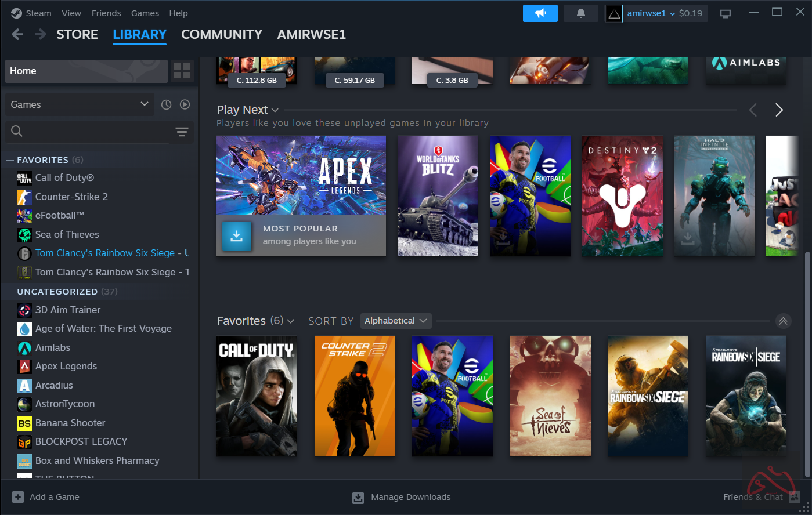Collapse the Favorites shelf with chevron button
The image size is (812, 515).
click(x=783, y=321)
